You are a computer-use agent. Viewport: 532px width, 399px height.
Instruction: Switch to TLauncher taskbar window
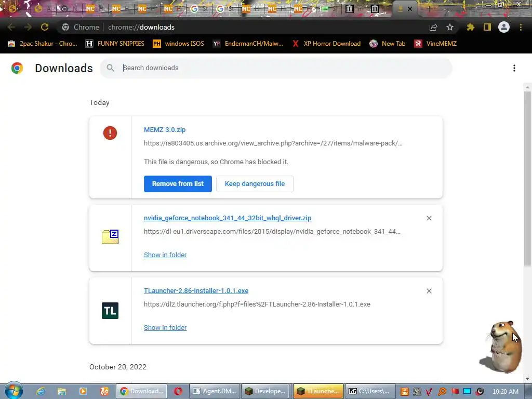[318, 391]
